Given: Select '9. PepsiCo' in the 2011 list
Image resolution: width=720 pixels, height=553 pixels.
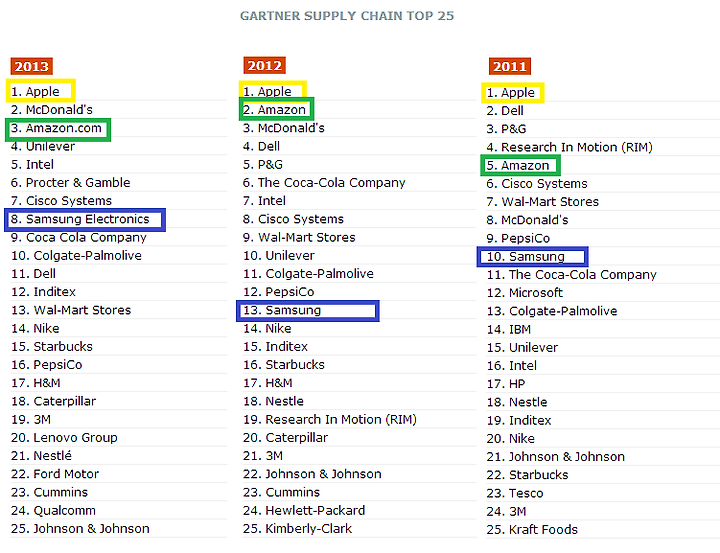Looking at the screenshot, I should point(518,238).
